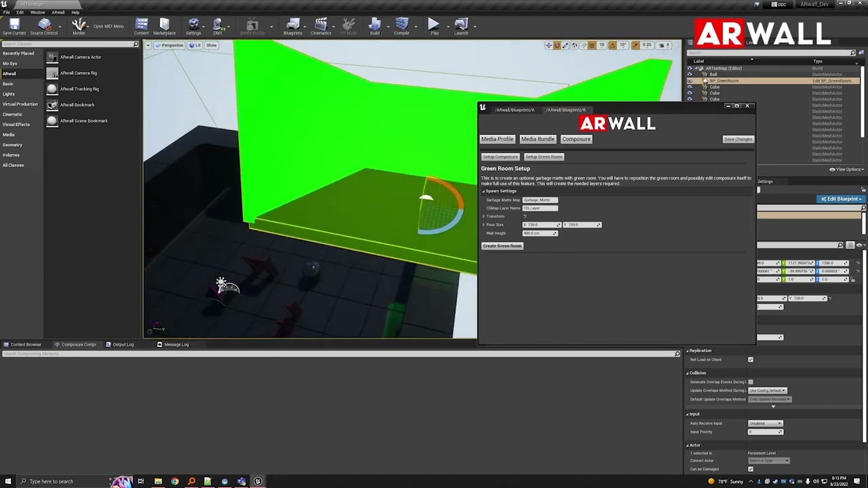Viewport: 868px width, 488px height.
Task: Open the ARwall menu
Action: click(58, 12)
